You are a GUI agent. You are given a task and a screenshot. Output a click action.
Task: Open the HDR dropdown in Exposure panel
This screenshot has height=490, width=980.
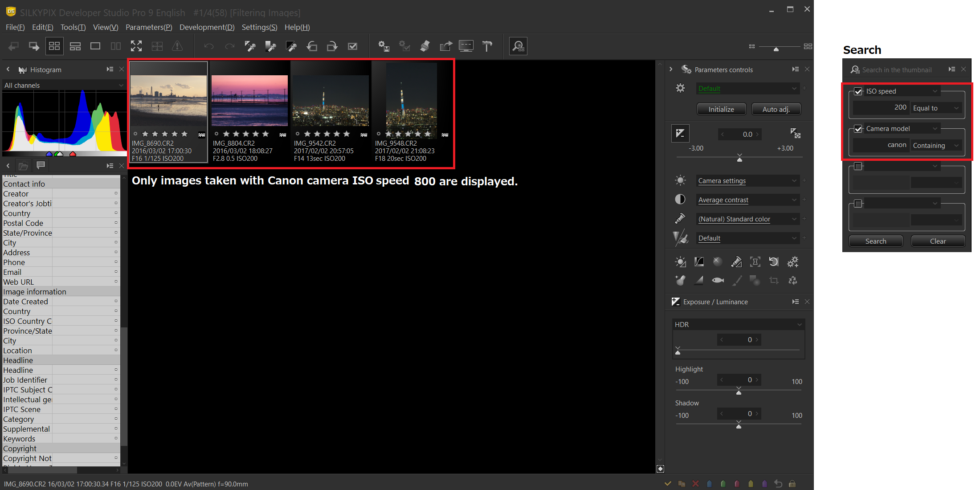[x=738, y=325]
